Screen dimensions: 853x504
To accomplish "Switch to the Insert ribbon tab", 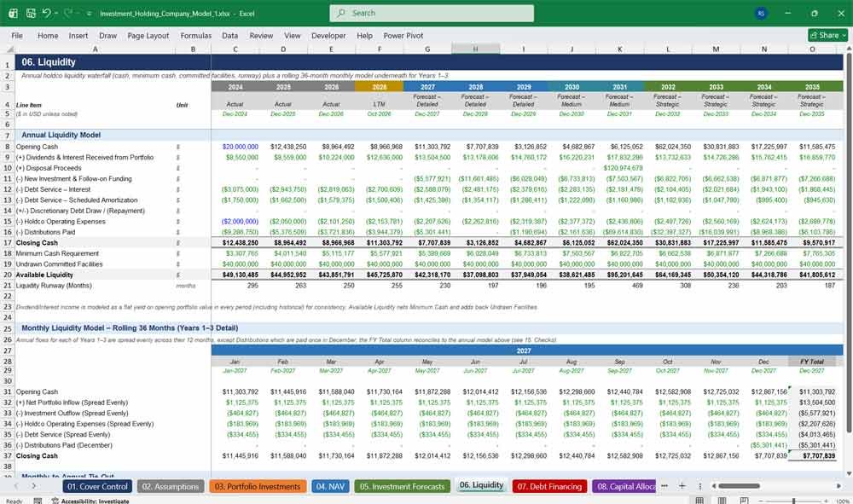I will [78, 35].
